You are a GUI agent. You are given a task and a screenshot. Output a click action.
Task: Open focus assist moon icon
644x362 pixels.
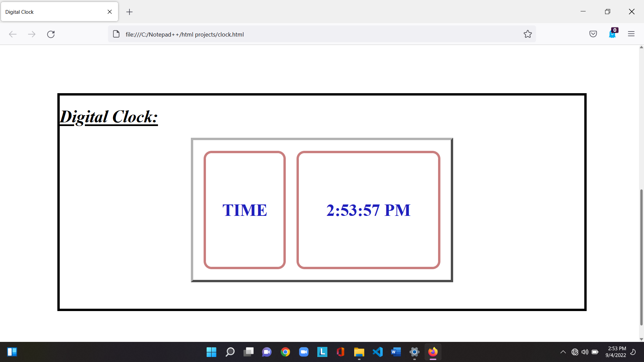[x=633, y=352]
